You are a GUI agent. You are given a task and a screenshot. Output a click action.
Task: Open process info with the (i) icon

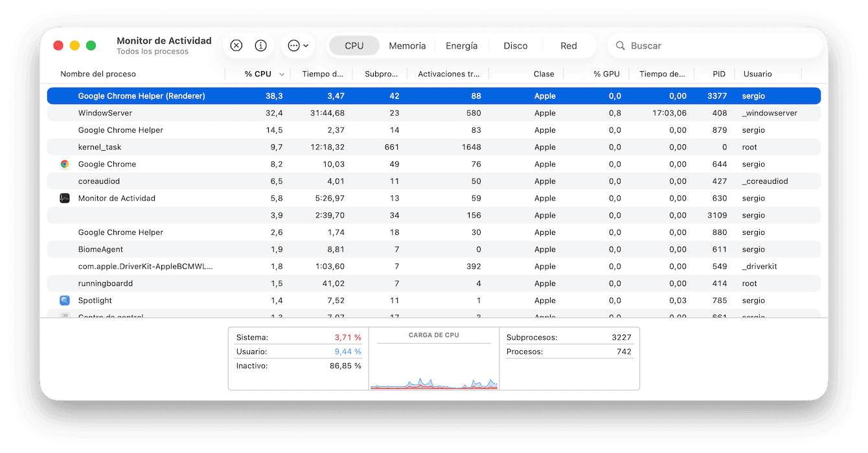(x=261, y=46)
